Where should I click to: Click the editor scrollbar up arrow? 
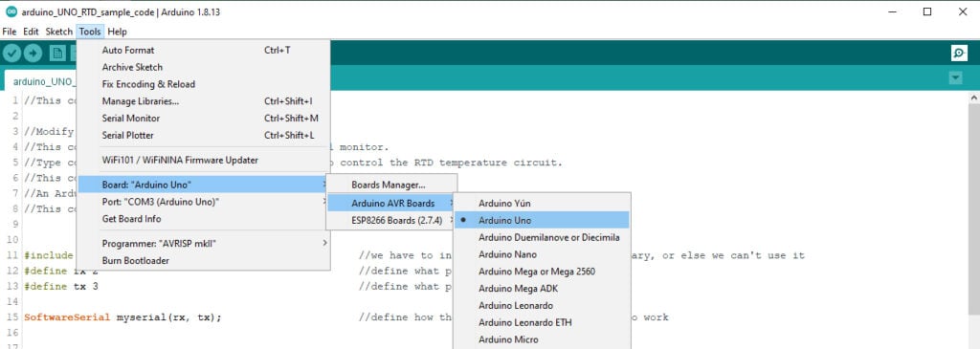[x=973, y=98]
